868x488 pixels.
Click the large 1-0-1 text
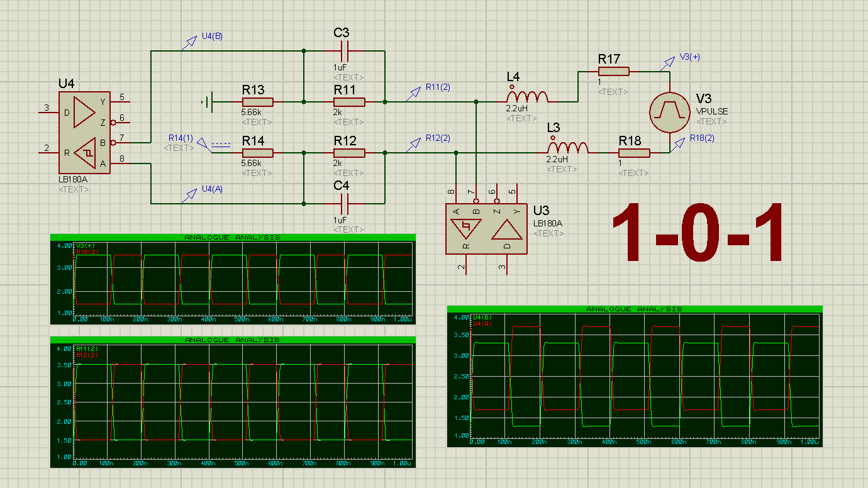tap(699, 232)
